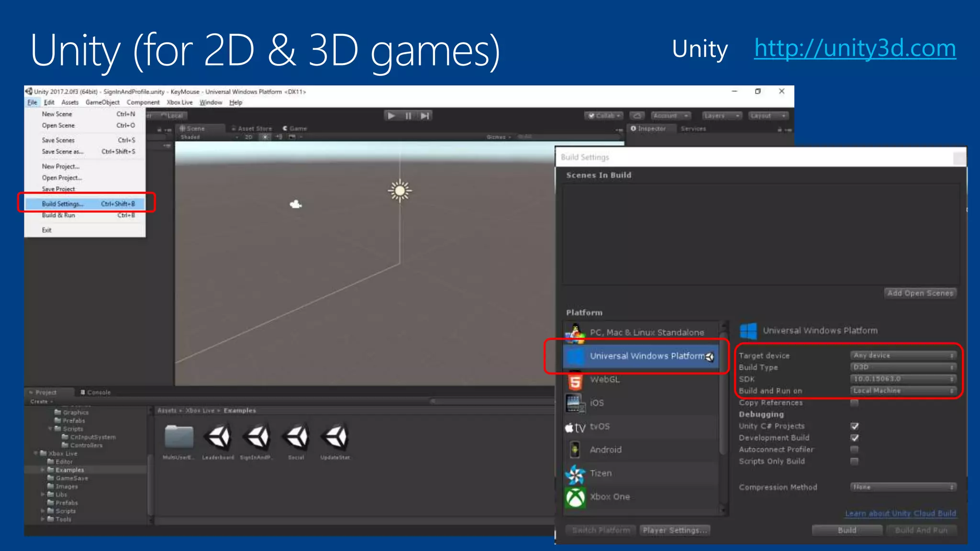The image size is (980, 551).
Task: Open the Collab dropdown
Action: (x=604, y=116)
